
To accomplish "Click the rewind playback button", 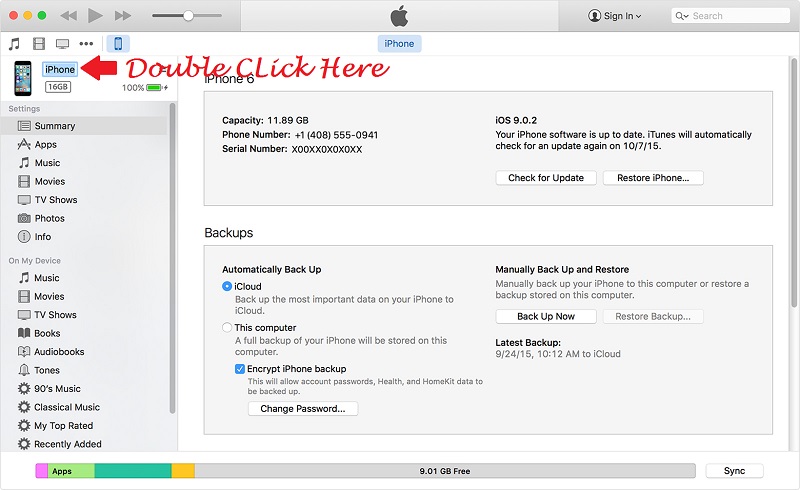I will (68, 16).
